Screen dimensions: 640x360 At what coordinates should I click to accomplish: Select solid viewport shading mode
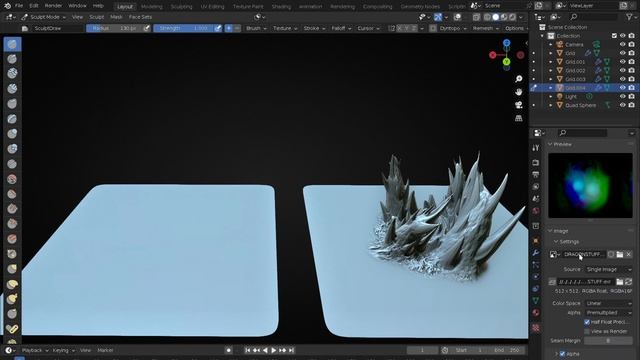(496, 17)
